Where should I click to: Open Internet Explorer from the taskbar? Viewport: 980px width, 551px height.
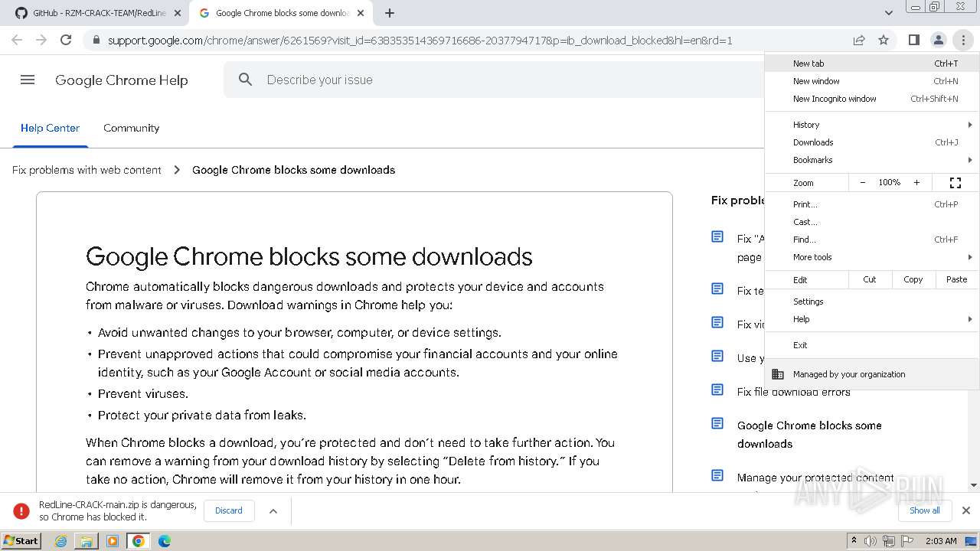[x=60, y=541]
